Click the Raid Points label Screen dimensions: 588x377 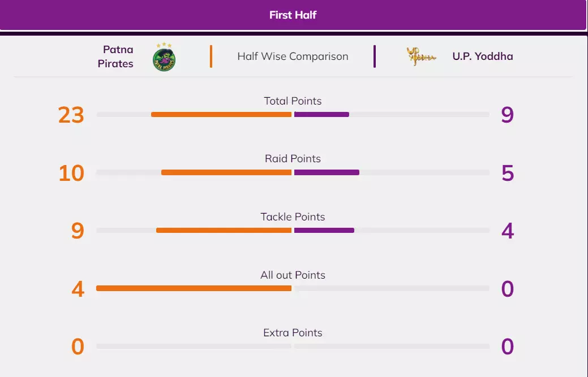293,159
